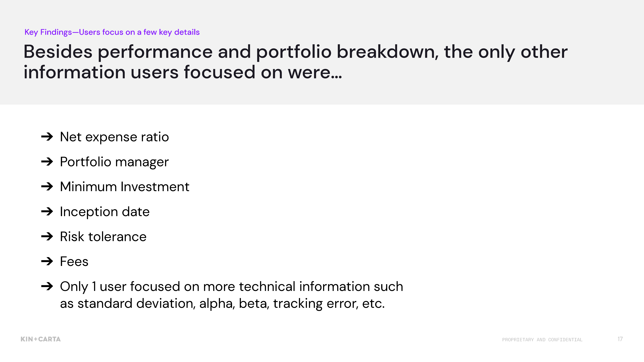The width and height of the screenshot is (644, 362).
Task: Select the Inception date bullet text
Action: tap(105, 212)
